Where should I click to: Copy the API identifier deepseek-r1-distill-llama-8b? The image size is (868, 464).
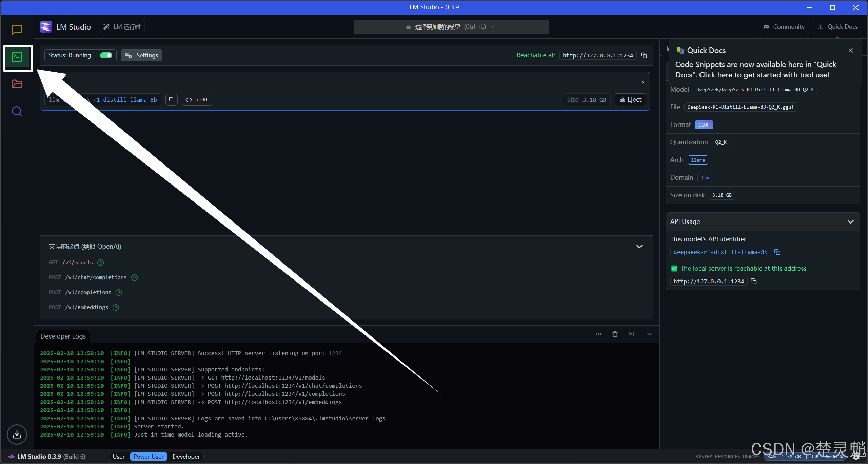pos(777,252)
